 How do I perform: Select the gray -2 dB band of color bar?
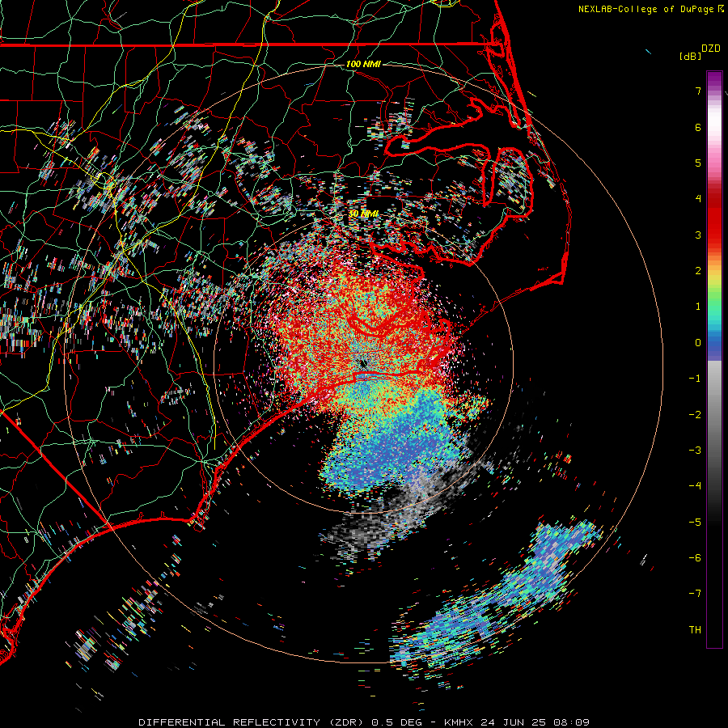(714, 414)
